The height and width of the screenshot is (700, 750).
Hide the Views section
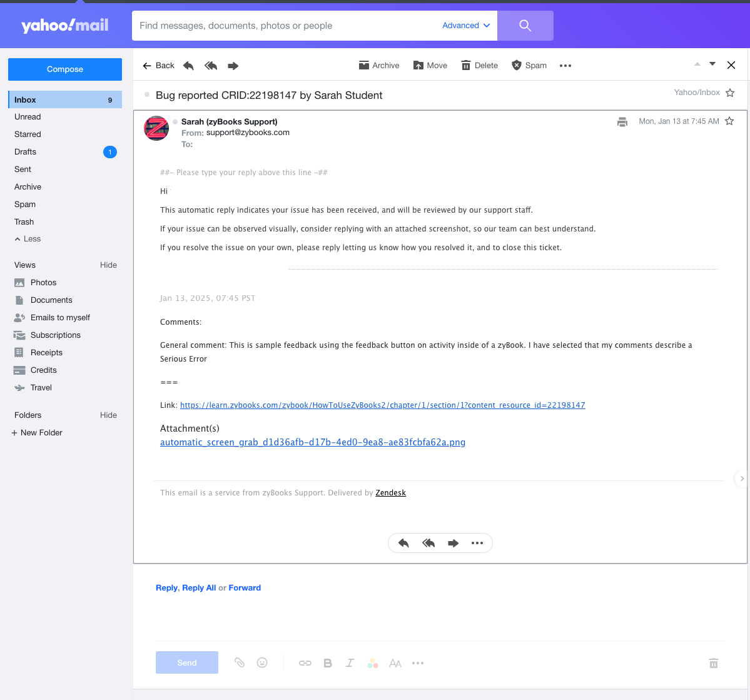click(109, 265)
